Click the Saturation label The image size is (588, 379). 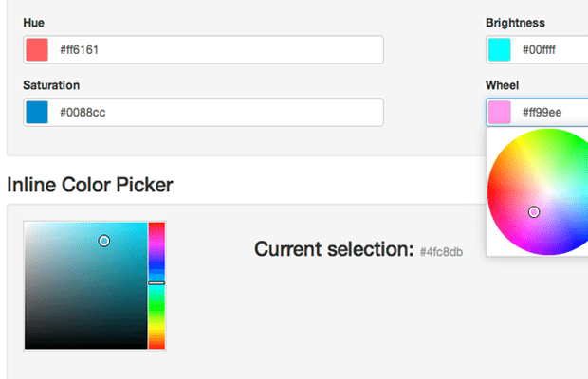coord(51,85)
